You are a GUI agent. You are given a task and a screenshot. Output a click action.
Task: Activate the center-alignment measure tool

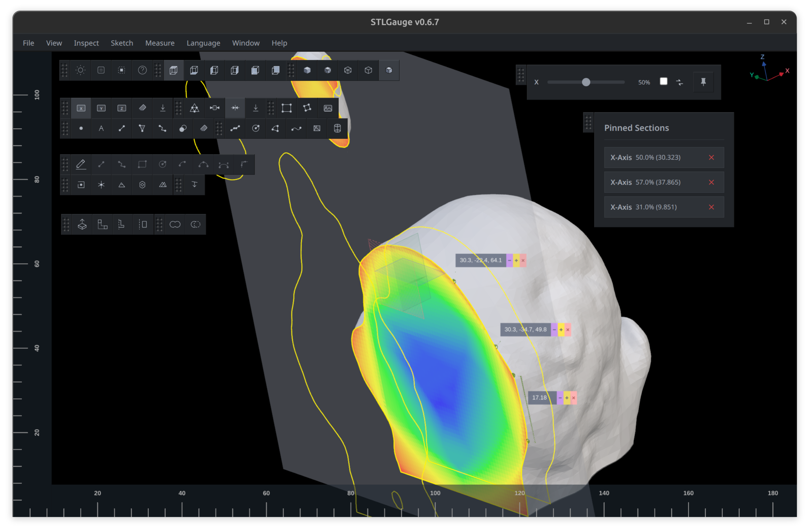tap(235, 108)
